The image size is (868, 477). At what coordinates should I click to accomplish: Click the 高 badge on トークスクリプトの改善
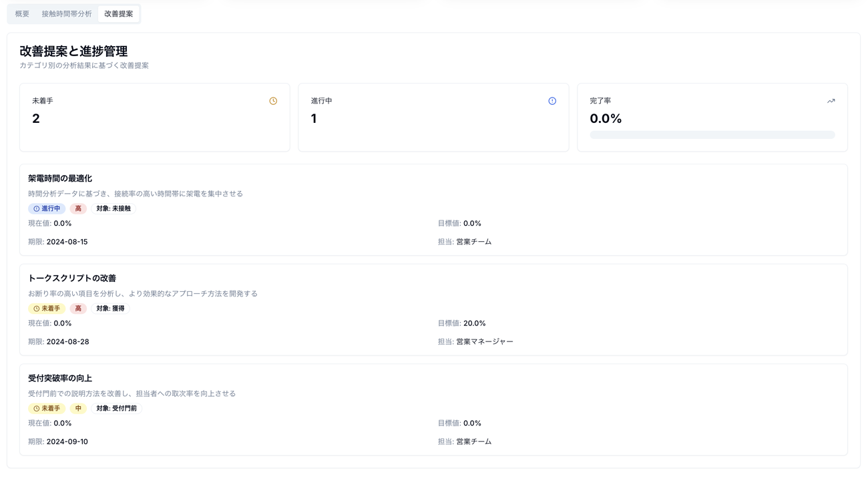pyautogui.click(x=78, y=309)
